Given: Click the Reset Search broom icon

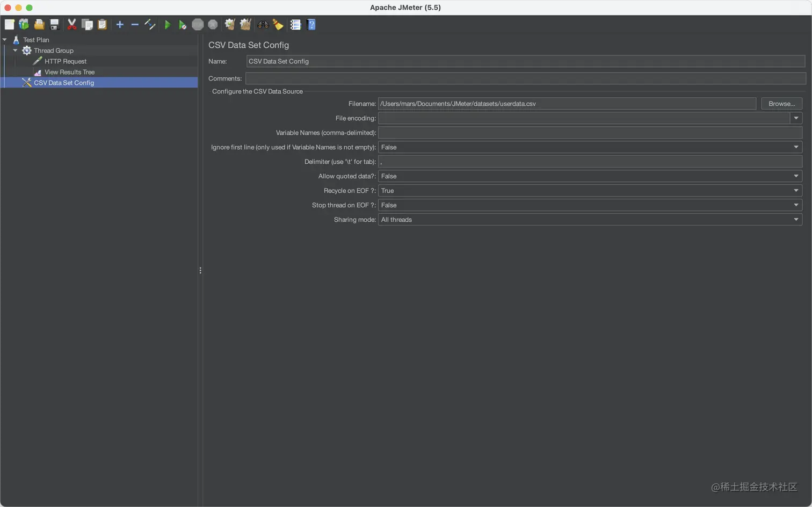Looking at the screenshot, I should [278, 24].
